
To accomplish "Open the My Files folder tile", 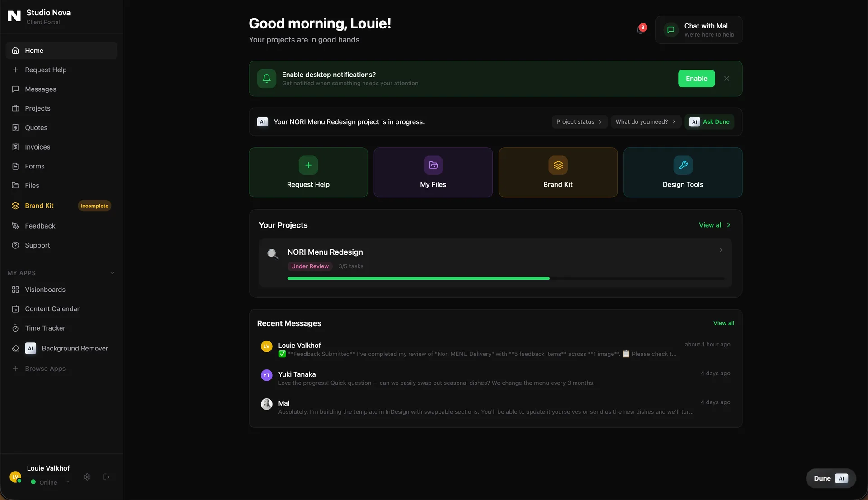I will tap(433, 173).
